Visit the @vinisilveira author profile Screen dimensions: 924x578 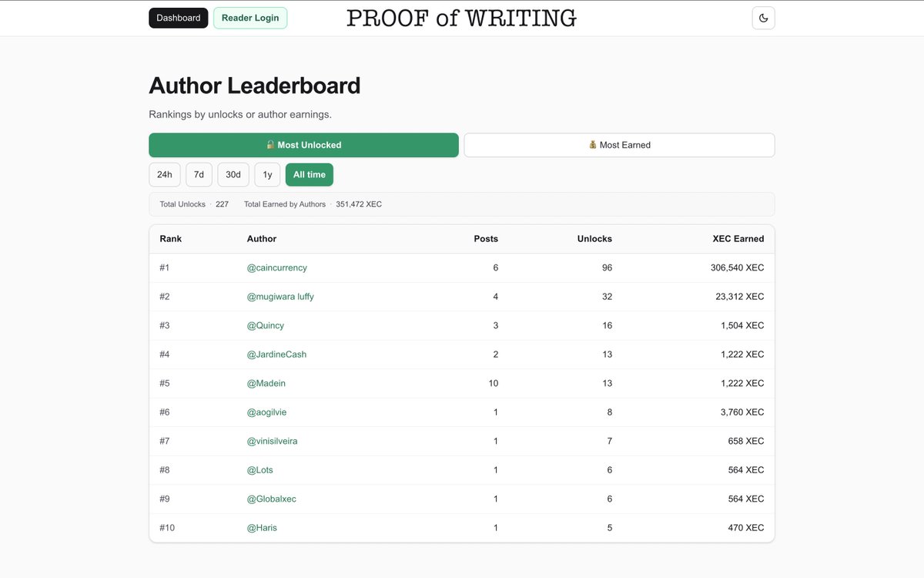pos(272,441)
